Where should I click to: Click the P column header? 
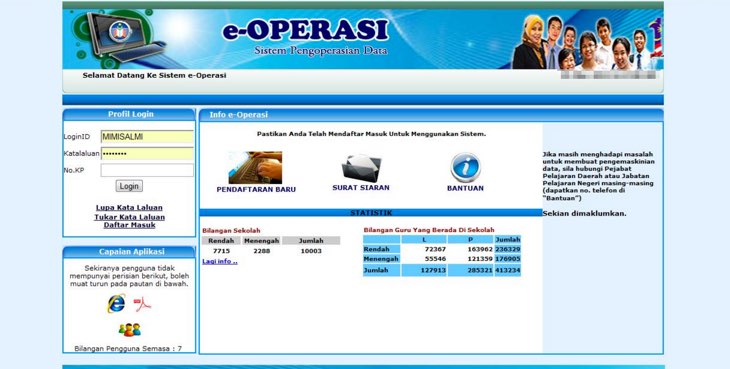[x=470, y=240]
